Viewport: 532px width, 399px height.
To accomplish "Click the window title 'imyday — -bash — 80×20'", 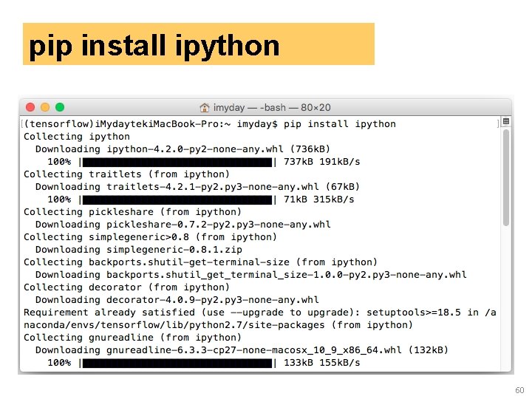I will (x=272, y=108).
